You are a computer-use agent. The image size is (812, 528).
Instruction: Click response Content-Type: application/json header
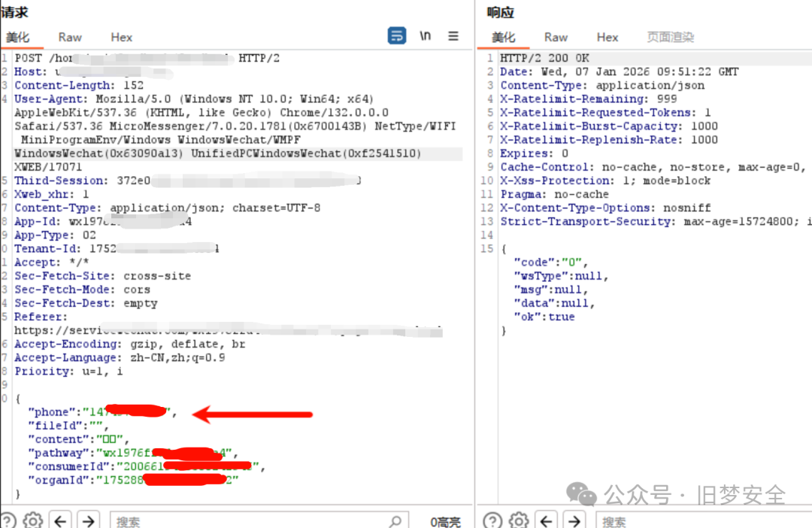(602, 86)
